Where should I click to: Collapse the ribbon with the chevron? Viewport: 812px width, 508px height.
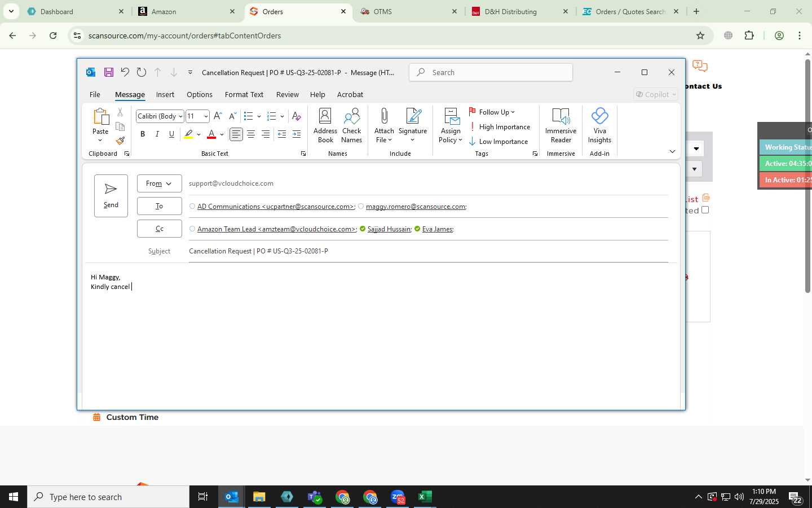672,151
